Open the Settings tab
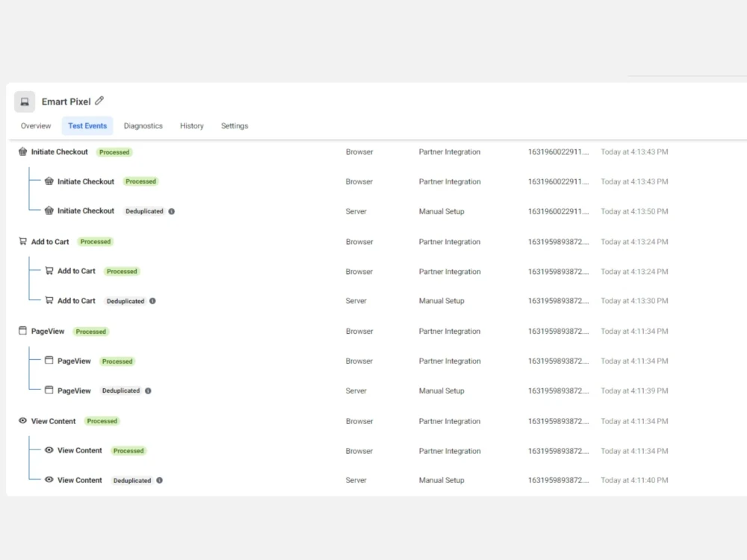 click(x=235, y=125)
